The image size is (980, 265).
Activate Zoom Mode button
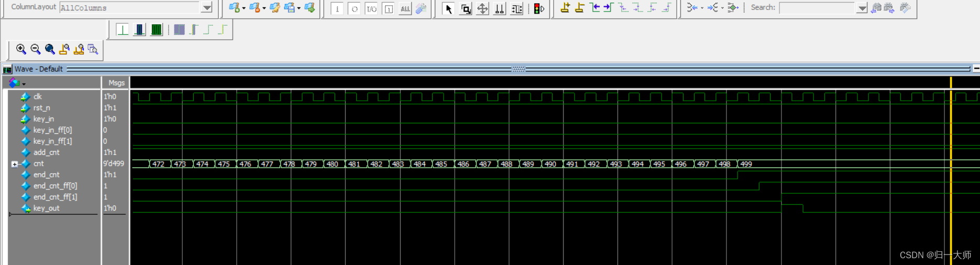pyautogui.click(x=465, y=9)
